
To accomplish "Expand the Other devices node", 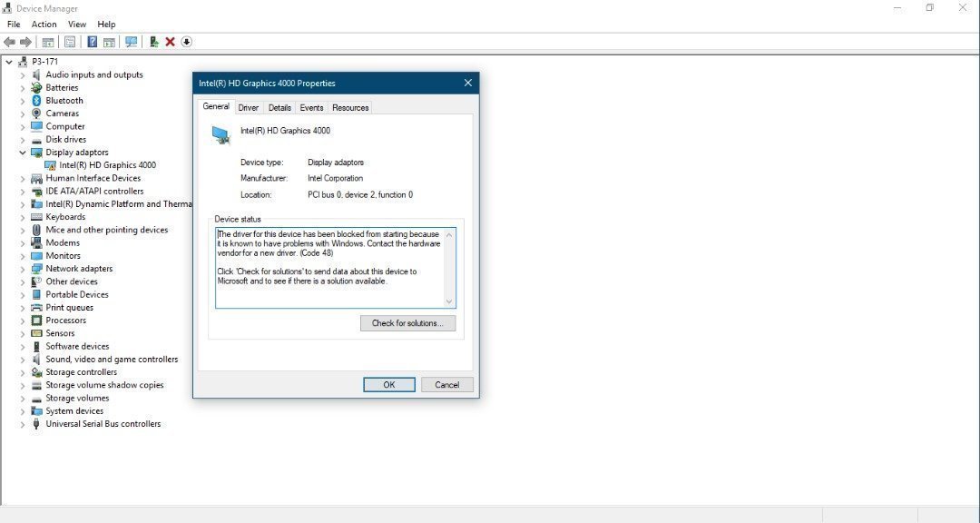I will point(23,281).
